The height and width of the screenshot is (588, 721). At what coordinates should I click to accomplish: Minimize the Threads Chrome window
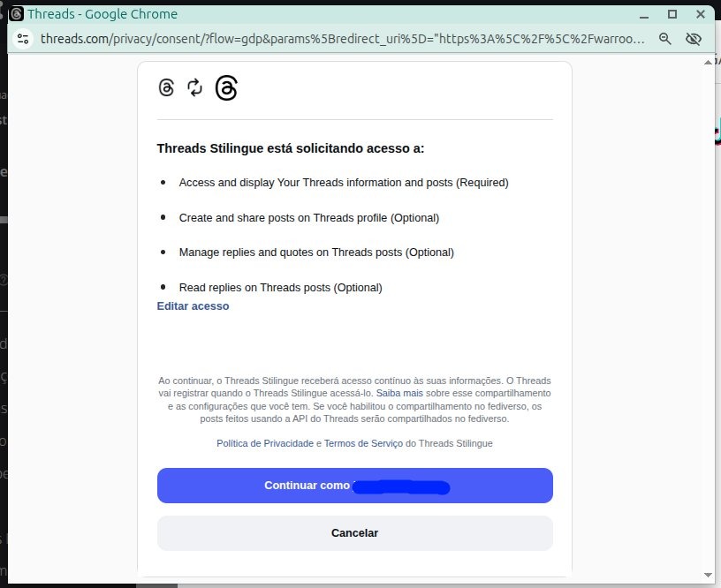coord(643,14)
